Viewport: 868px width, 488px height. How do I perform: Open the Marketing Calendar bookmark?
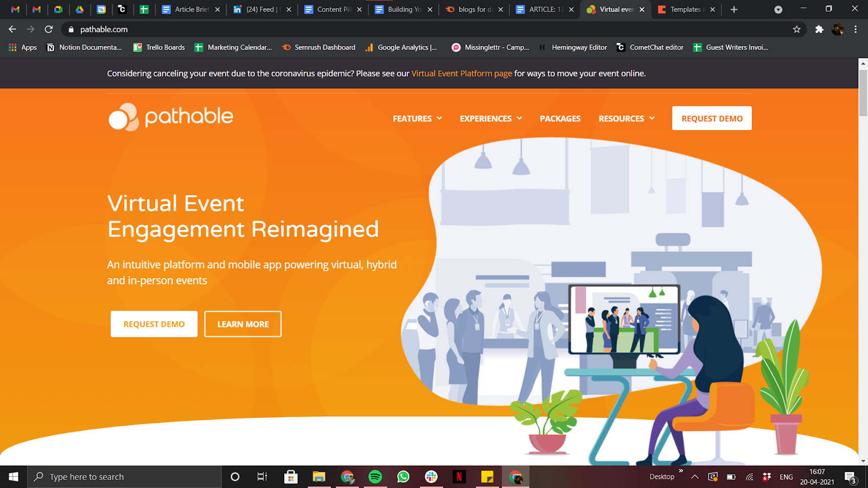pyautogui.click(x=233, y=47)
